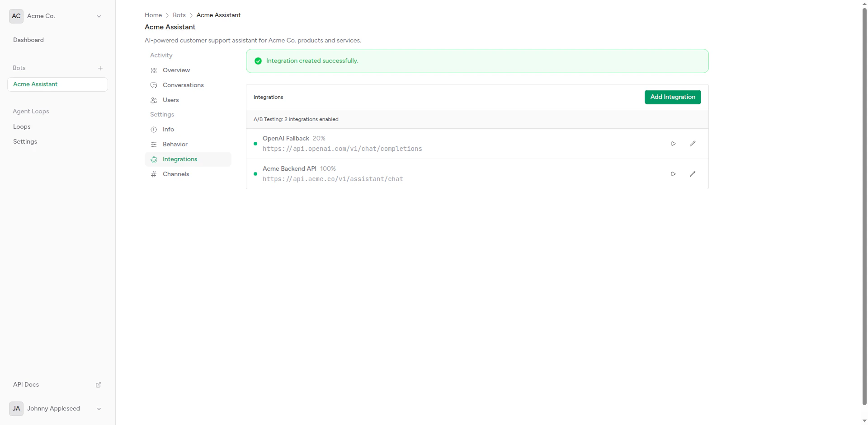Click the Users people icon
This screenshot has height=425, width=868.
(154, 100)
